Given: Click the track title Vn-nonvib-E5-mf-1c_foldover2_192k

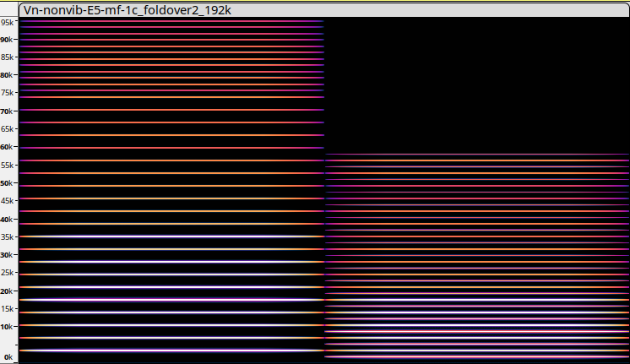Looking at the screenshot, I should [127, 9].
